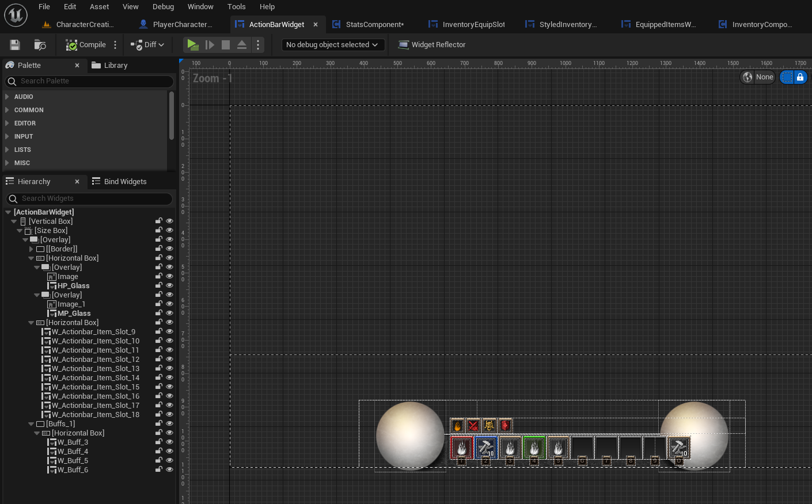Click the Compile button
Image resolution: width=812 pixels, height=504 pixels.
coord(86,45)
